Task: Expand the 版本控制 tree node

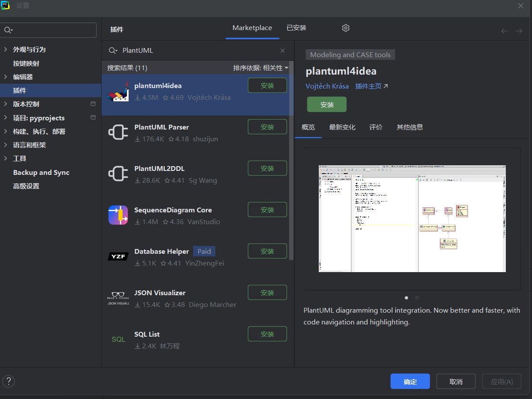Action: 6,104
